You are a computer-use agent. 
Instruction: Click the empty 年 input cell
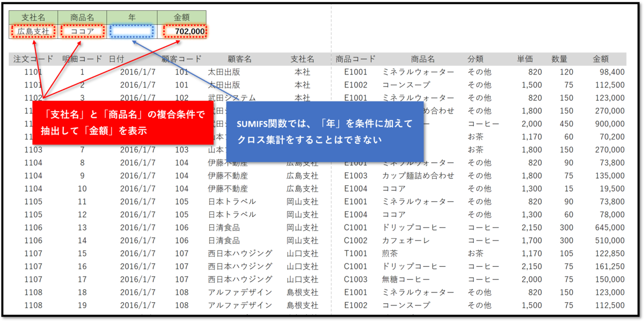131,30
